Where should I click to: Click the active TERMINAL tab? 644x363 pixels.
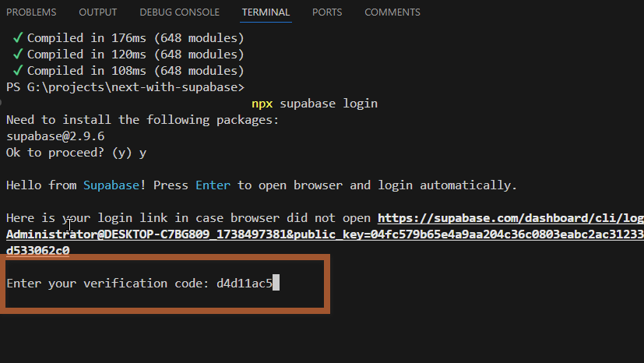coord(266,12)
